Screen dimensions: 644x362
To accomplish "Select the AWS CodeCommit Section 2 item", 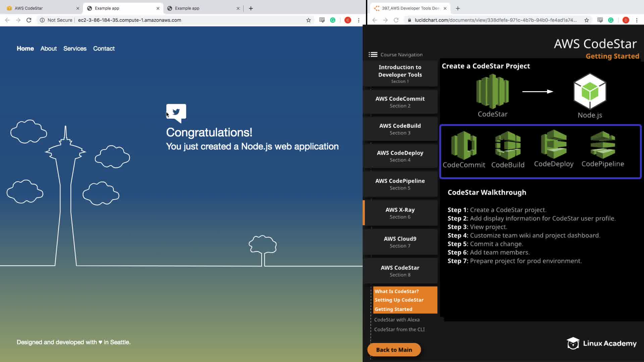I will (400, 102).
